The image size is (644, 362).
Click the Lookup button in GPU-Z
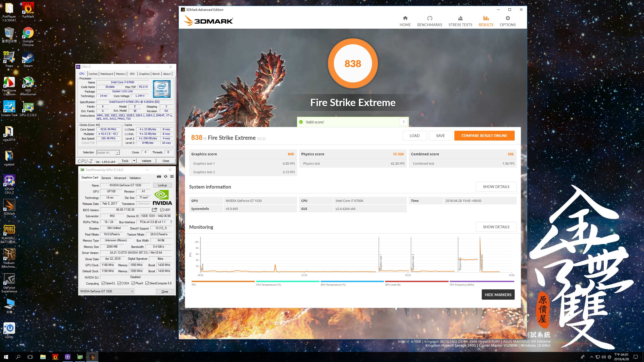coord(162,185)
